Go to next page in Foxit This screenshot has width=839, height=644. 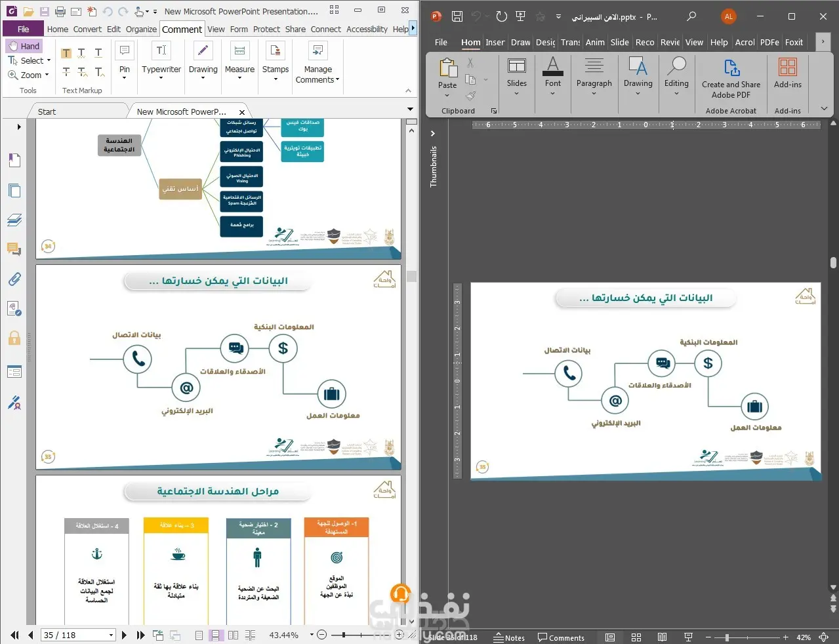click(124, 635)
